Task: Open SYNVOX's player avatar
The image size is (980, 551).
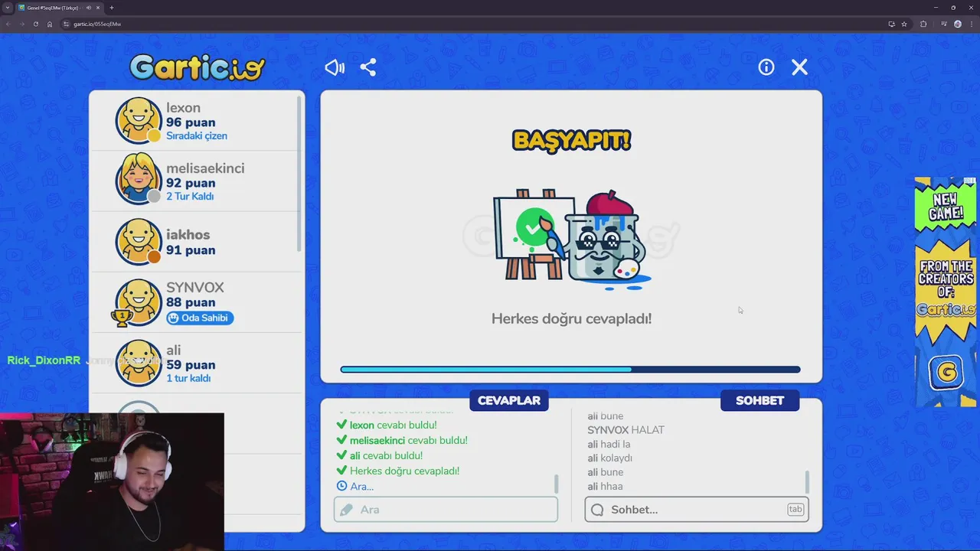Action: (x=139, y=302)
